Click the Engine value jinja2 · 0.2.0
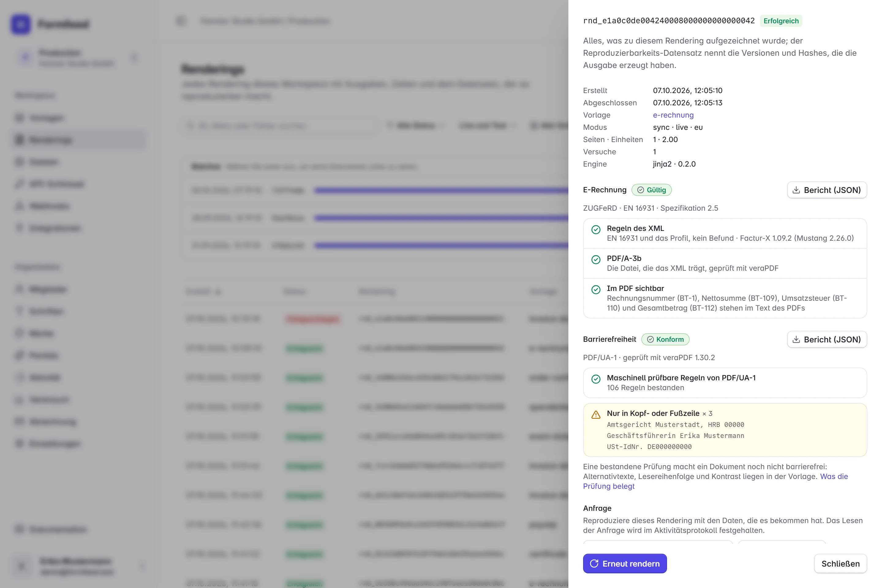The image size is (882, 588). click(x=674, y=164)
